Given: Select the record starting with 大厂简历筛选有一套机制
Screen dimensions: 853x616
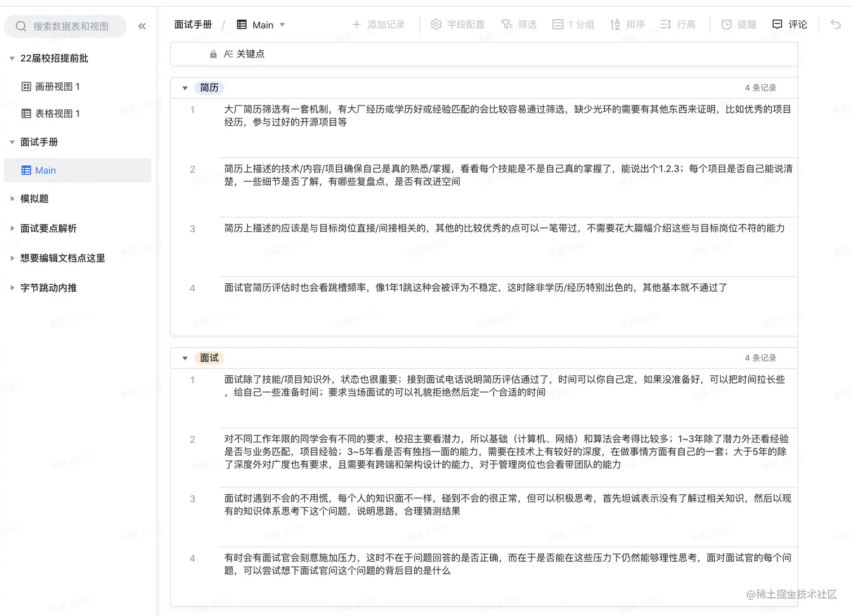Looking at the screenshot, I should point(484,128).
